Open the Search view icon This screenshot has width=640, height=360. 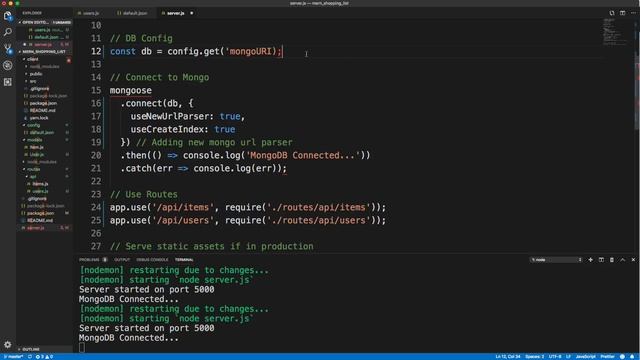8,32
